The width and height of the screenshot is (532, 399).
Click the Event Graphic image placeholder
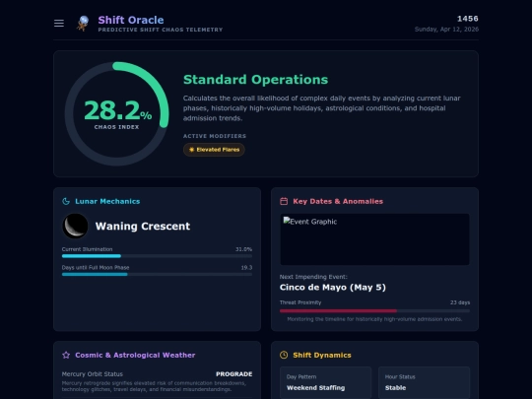pos(374,239)
